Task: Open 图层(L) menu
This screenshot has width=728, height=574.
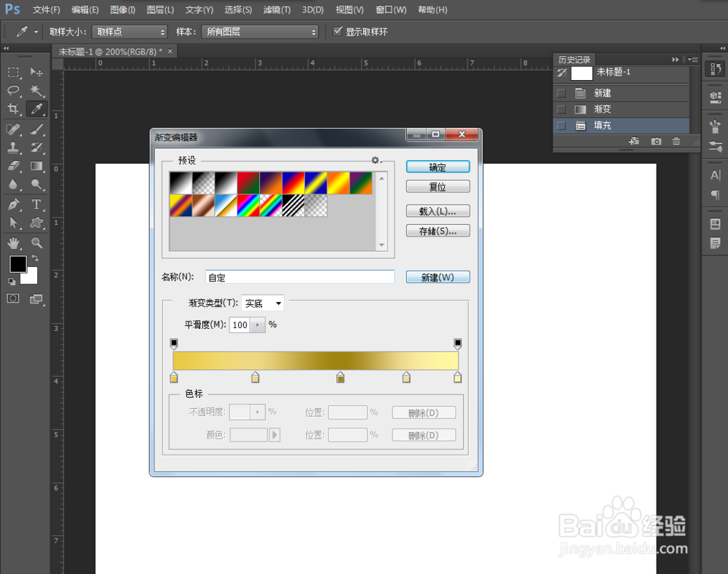Action: pyautogui.click(x=160, y=9)
